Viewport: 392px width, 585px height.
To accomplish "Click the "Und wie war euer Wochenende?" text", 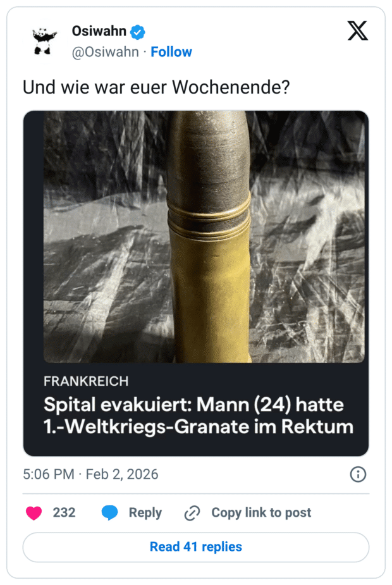I will [x=156, y=87].
